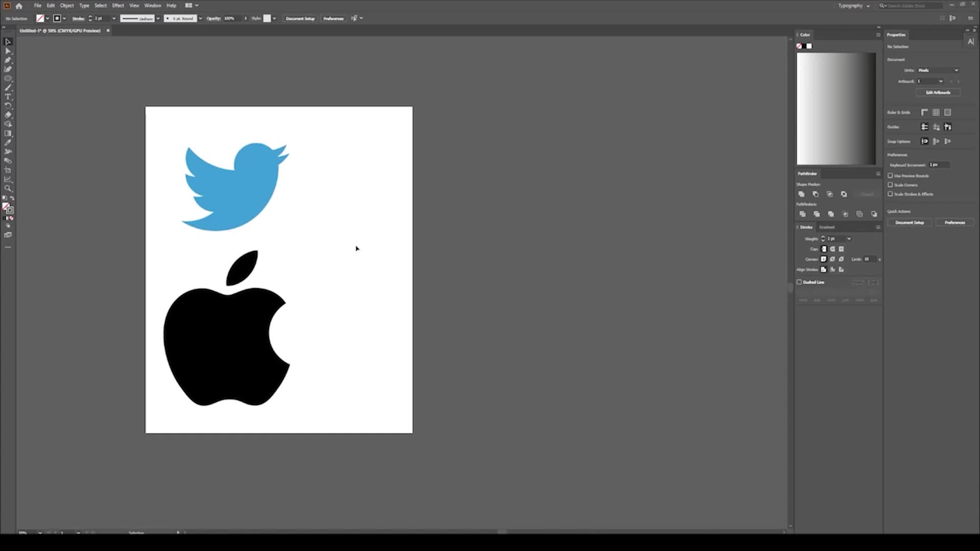
Task: Click white swatch in Color panel
Action: pyautogui.click(x=809, y=46)
